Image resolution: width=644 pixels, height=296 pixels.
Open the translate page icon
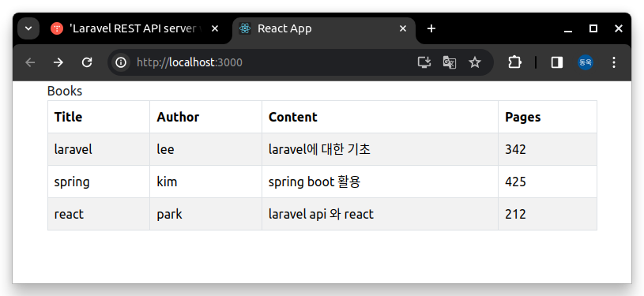click(450, 62)
